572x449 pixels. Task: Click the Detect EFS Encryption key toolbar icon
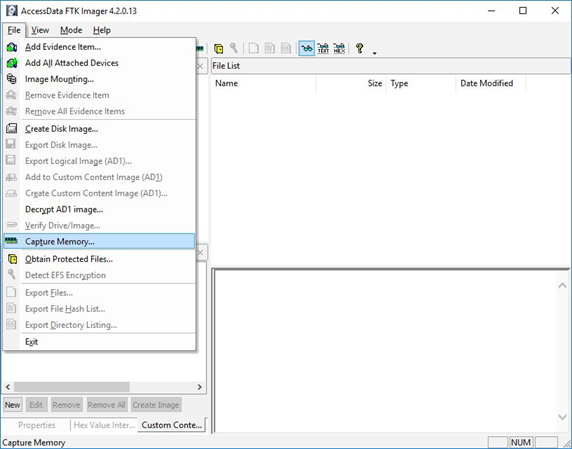pyautogui.click(x=233, y=48)
